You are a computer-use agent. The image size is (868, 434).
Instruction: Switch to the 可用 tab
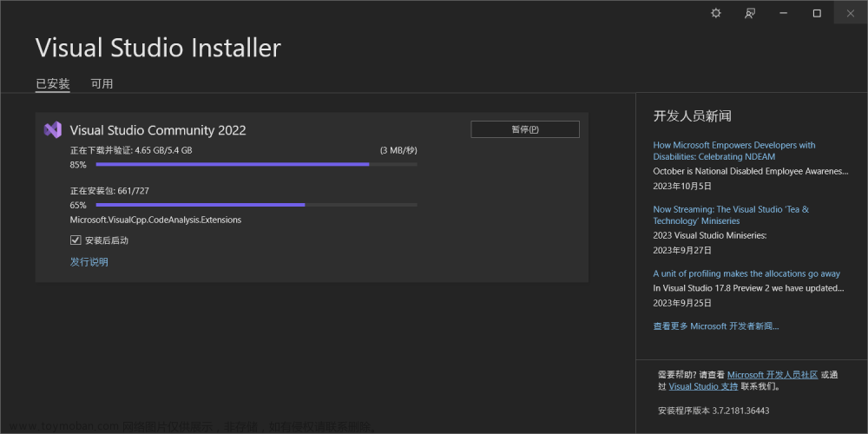pyautogui.click(x=102, y=84)
